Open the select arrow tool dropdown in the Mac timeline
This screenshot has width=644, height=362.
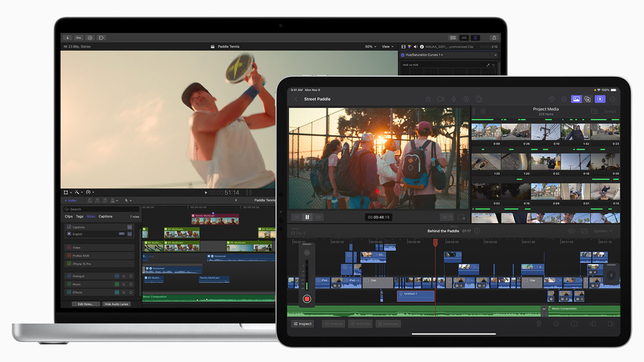click(x=128, y=200)
